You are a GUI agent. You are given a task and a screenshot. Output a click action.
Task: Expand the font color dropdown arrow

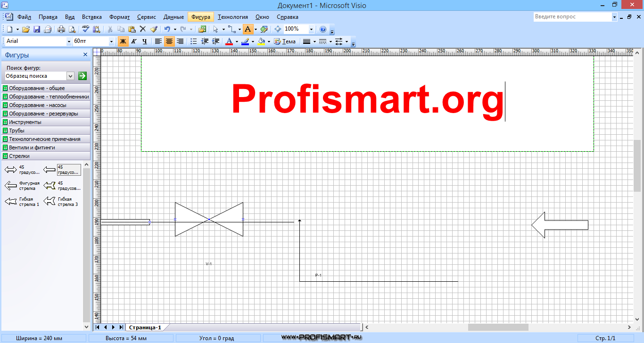pos(237,41)
